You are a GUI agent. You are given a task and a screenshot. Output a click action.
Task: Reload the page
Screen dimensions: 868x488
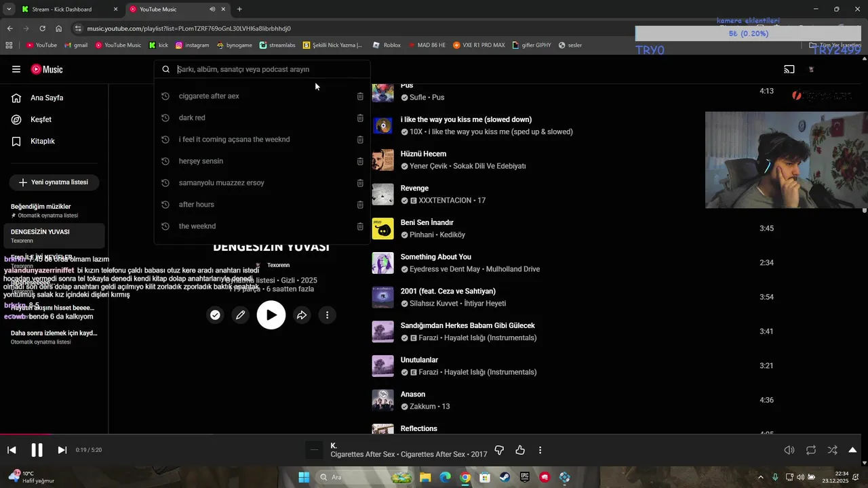(x=42, y=28)
